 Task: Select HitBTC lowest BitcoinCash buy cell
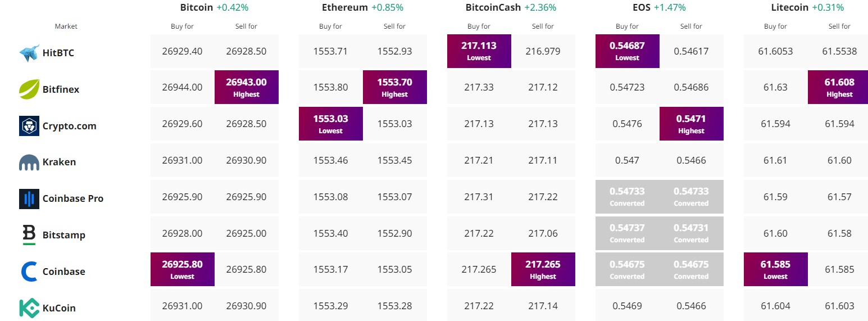tap(479, 51)
